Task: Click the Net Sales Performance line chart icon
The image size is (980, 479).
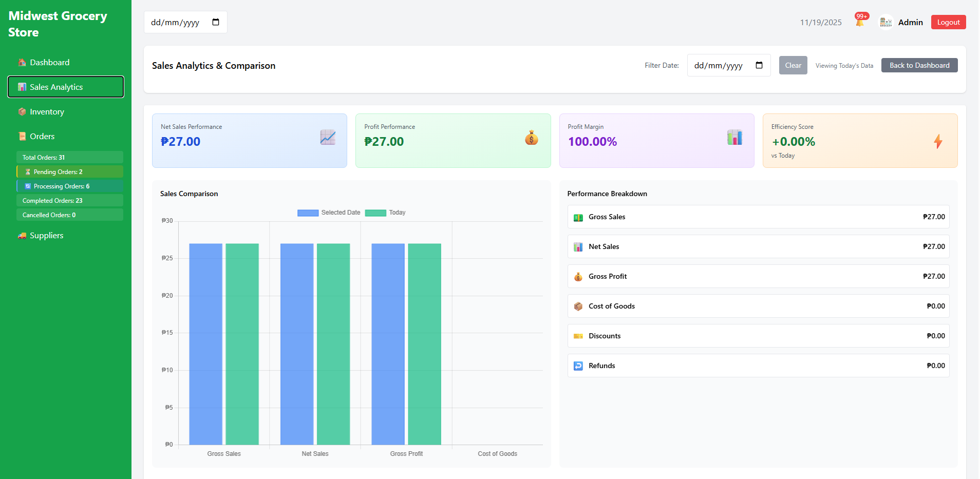Action: click(x=328, y=137)
